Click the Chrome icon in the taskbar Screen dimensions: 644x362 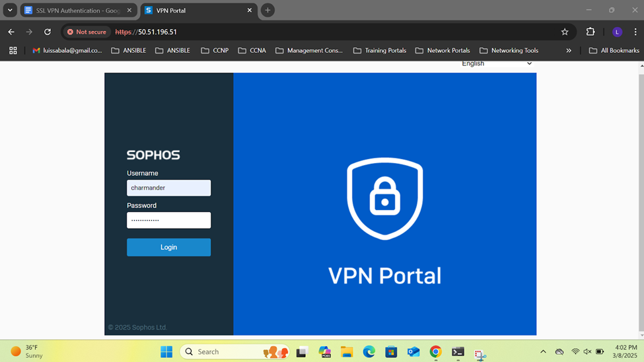coord(436,351)
